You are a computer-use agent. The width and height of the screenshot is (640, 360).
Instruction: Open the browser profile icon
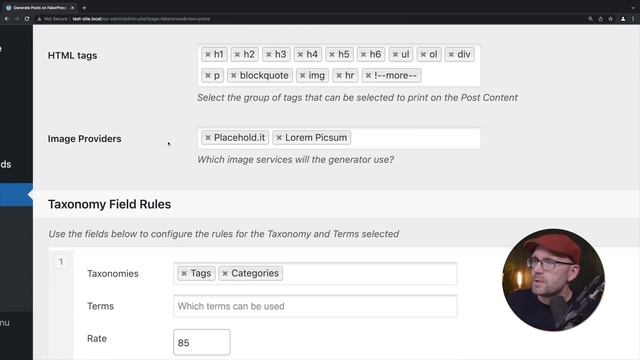tap(623, 19)
